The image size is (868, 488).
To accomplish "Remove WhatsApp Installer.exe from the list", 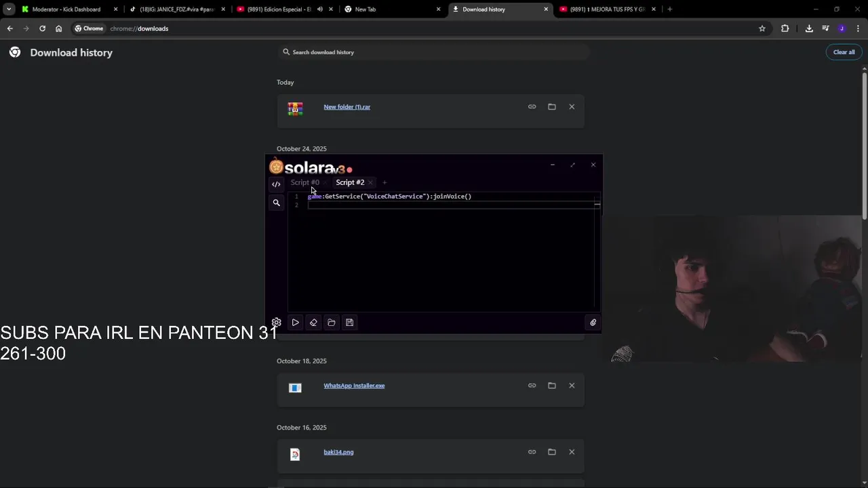I will [x=572, y=386].
